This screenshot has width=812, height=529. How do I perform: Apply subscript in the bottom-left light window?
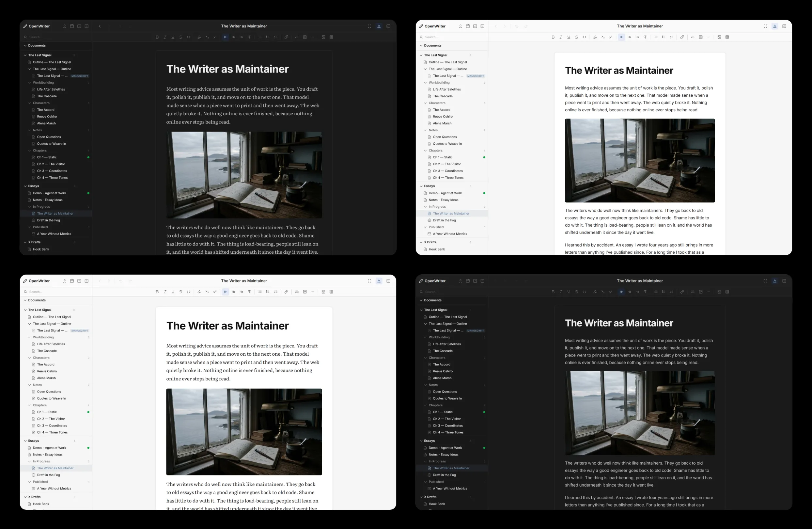pyautogui.click(x=207, y=292)
